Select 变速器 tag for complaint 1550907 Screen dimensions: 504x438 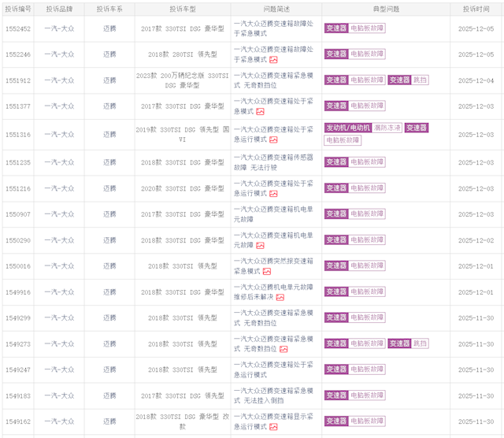pyautogui.click(x=335, y=213)
